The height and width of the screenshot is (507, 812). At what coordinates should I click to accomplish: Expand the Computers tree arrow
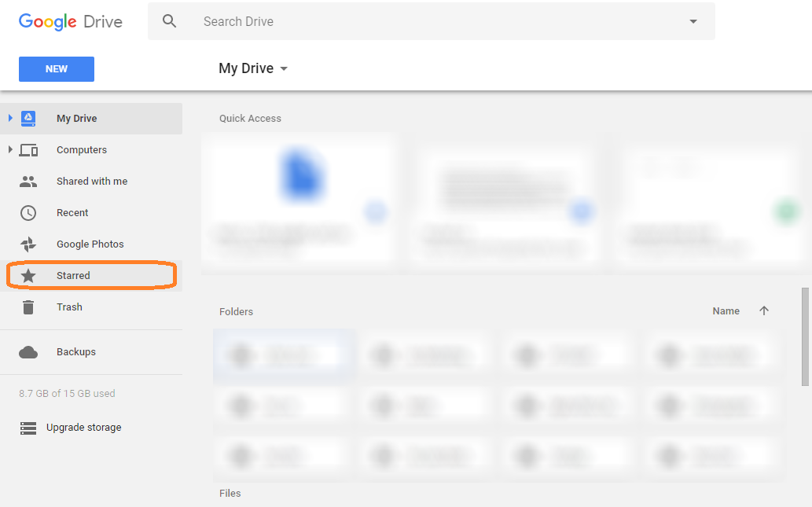[10, 149]
